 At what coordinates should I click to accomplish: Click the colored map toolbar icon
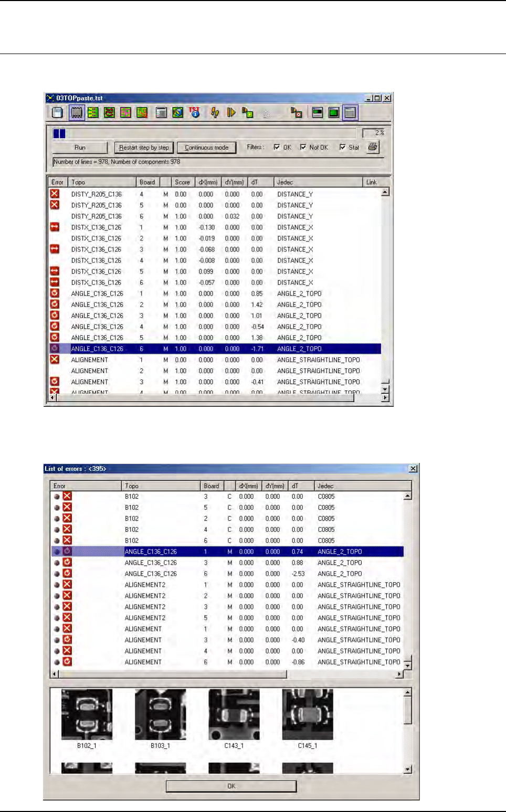[x=178, y=112]
